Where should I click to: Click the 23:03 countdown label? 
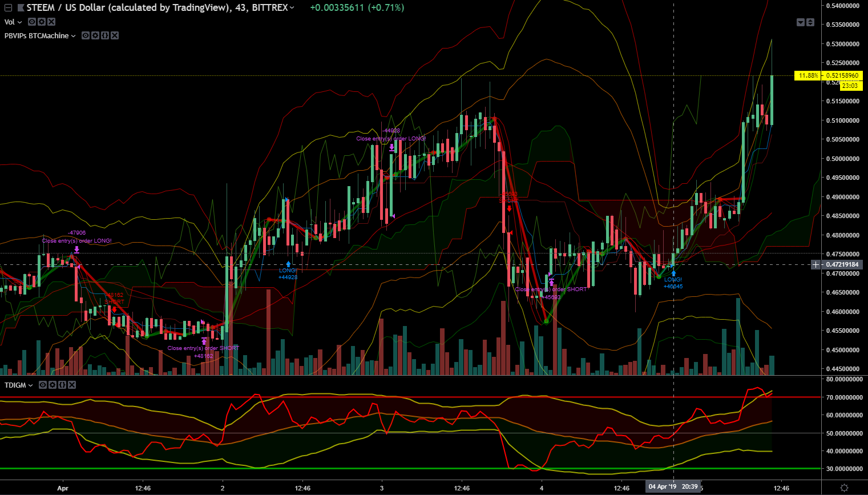click(x=850, y=86)
